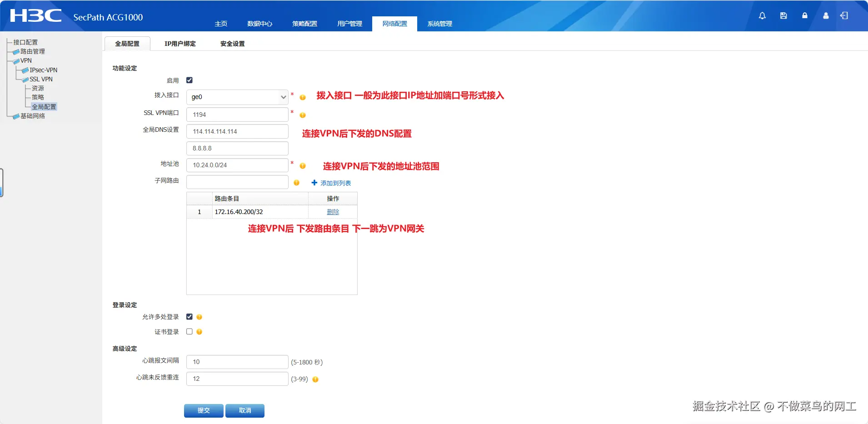The height and width of the screenshot is (424, 868).
Task: Click the 基础网络 folder icon
Action: coord(16,116)
